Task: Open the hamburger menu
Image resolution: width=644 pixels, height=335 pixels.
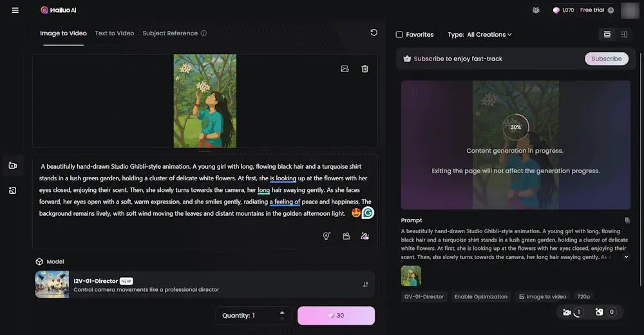Action: click(x=15, y=10)
